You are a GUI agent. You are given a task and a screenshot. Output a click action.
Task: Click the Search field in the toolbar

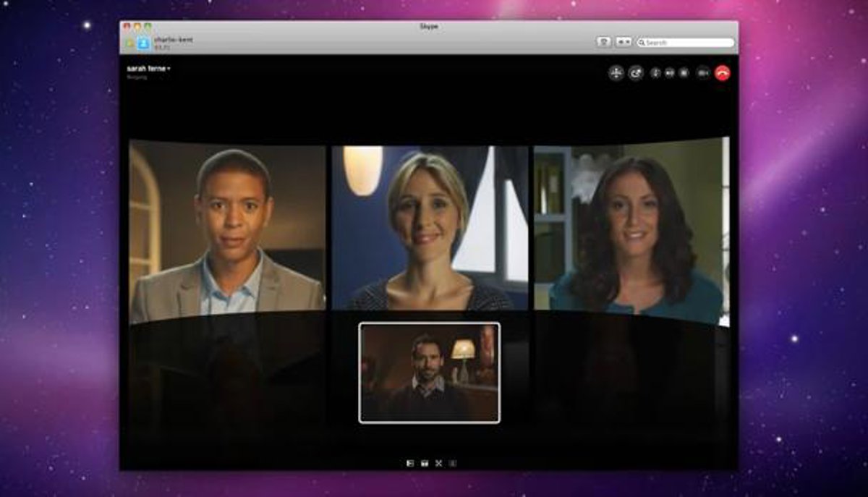(x=687, y=43)
